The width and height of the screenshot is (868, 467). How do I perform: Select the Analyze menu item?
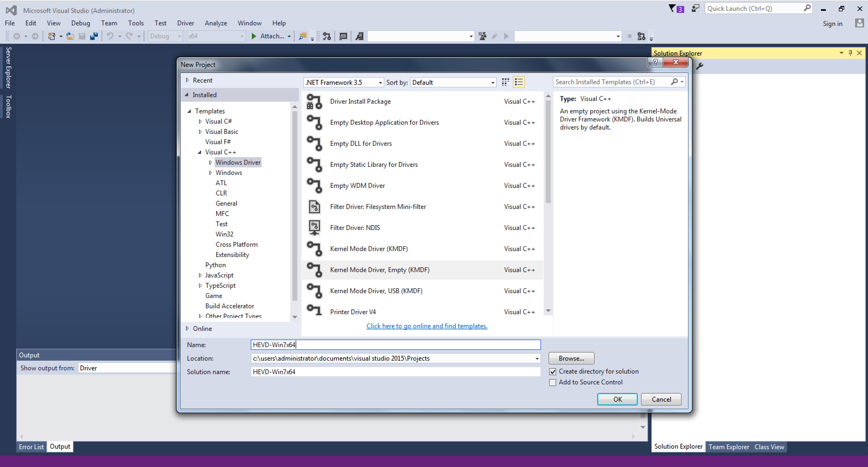pos(215,23)
